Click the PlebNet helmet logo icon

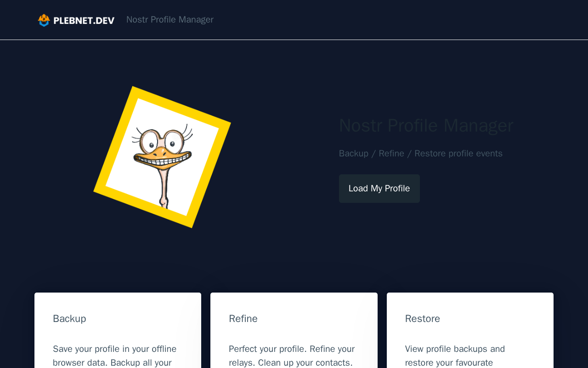[x=44, y=20]
